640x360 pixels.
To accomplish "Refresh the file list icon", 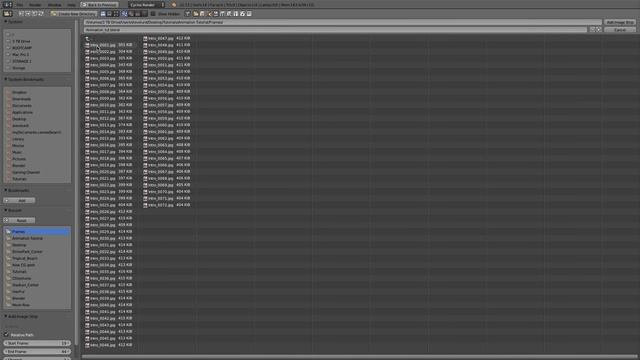I will tap(41, 13).
